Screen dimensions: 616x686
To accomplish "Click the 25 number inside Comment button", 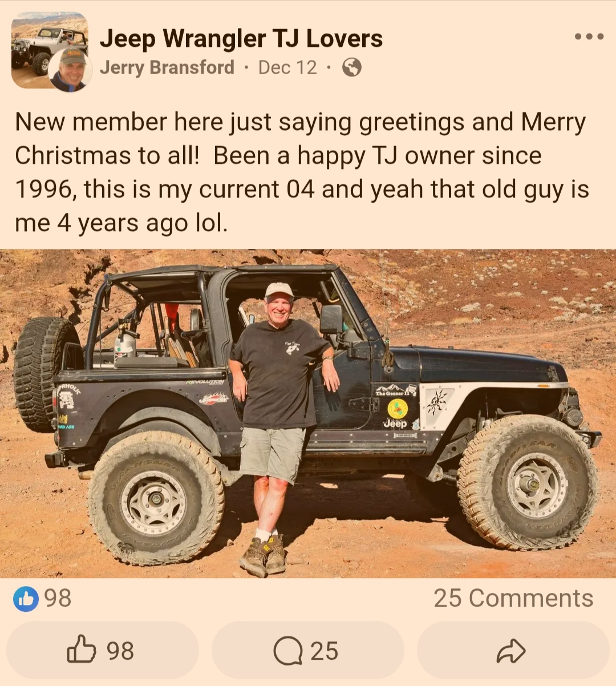I will click(x=325, y=651).
